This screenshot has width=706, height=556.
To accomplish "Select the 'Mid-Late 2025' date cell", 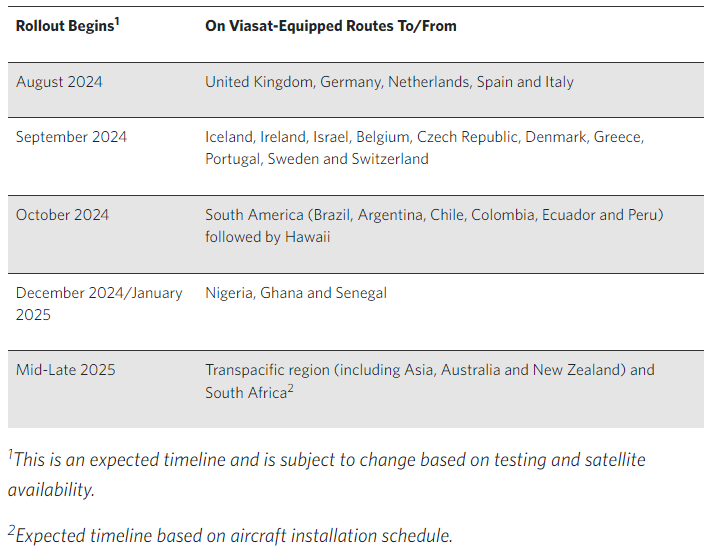I will coord(66,370).
